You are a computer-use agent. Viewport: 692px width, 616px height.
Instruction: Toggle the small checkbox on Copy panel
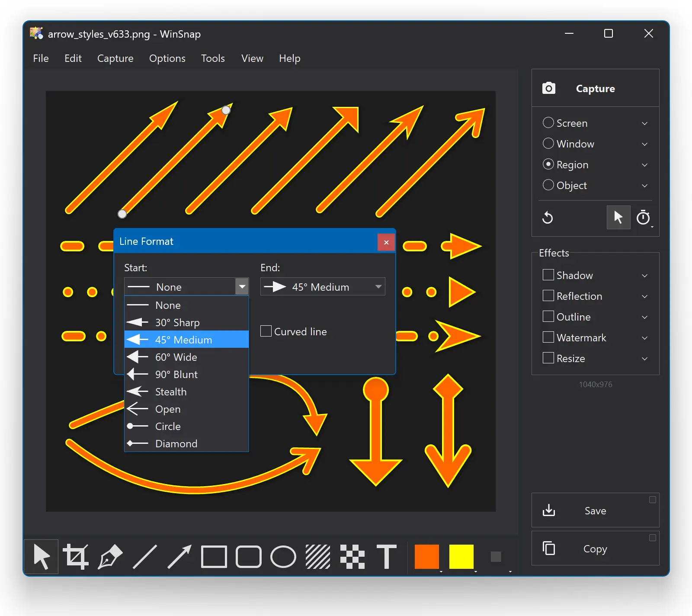click(653, 538)
